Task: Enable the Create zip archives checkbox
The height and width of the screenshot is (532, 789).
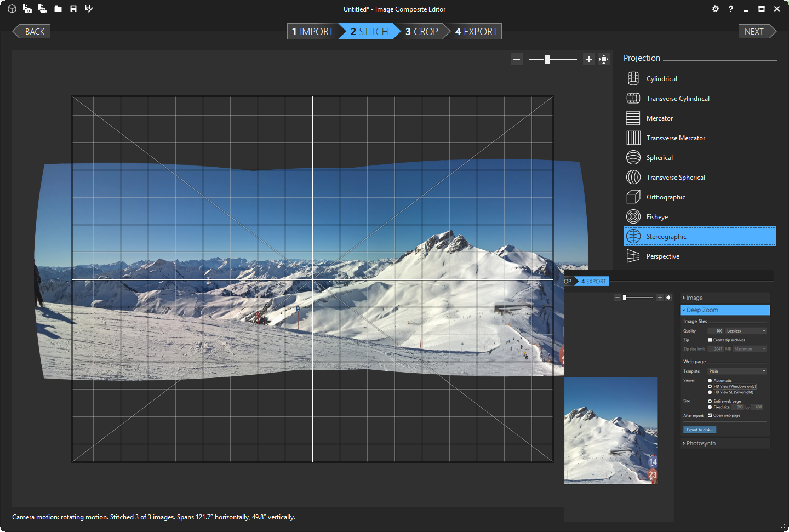Action: (710, 340)
